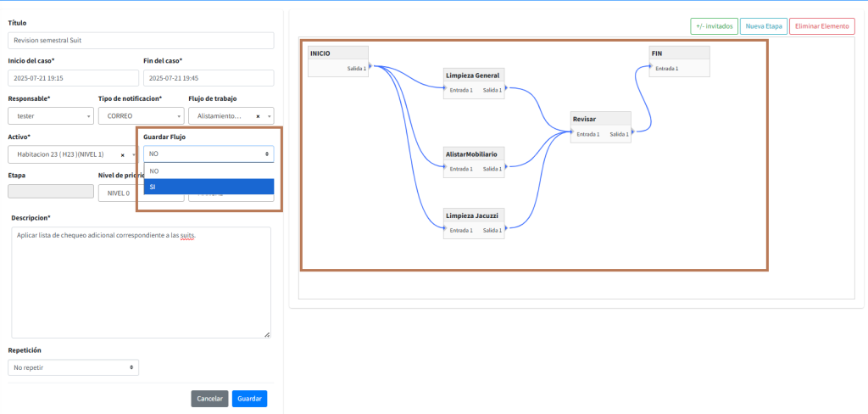The height and width of the screenshot is (414, 868).
Task: Click the Guardar button
Action: 249,399
